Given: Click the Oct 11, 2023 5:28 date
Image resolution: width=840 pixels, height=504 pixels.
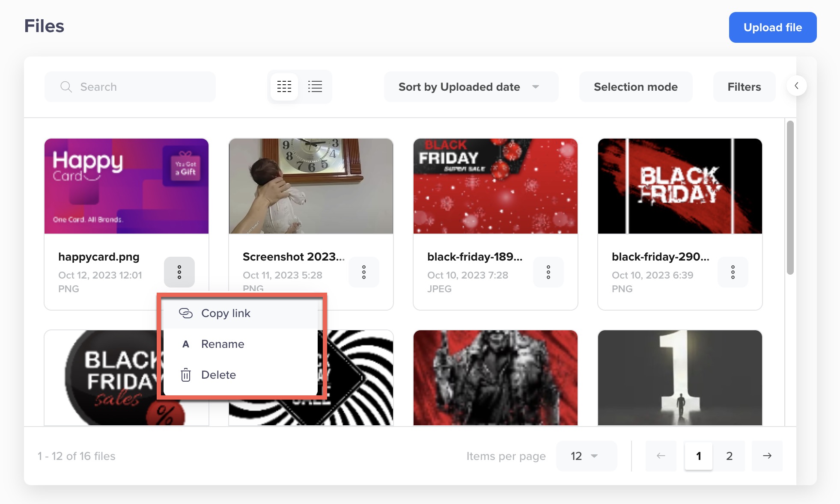Looking at the screenshot, I should (283, 275).
